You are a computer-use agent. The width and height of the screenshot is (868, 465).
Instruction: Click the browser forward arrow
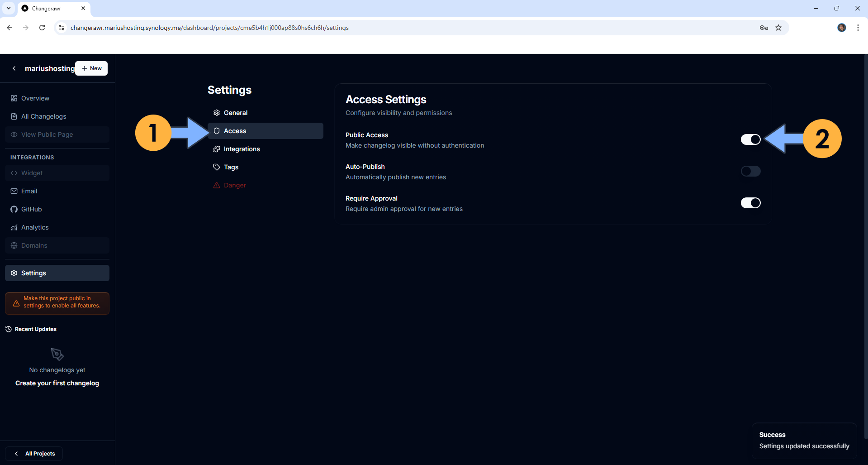point(26,28)
